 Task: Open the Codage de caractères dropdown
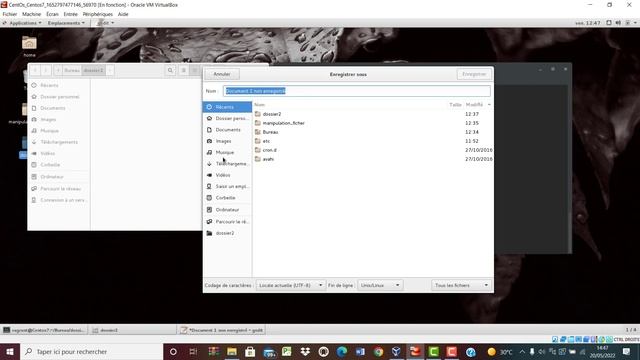tap(290, 285)
